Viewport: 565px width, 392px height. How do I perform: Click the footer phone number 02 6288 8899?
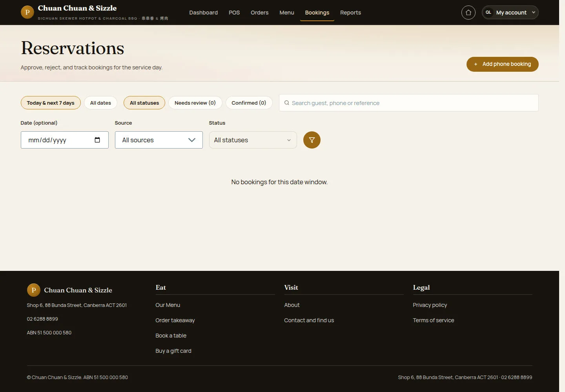pos(42,319)
